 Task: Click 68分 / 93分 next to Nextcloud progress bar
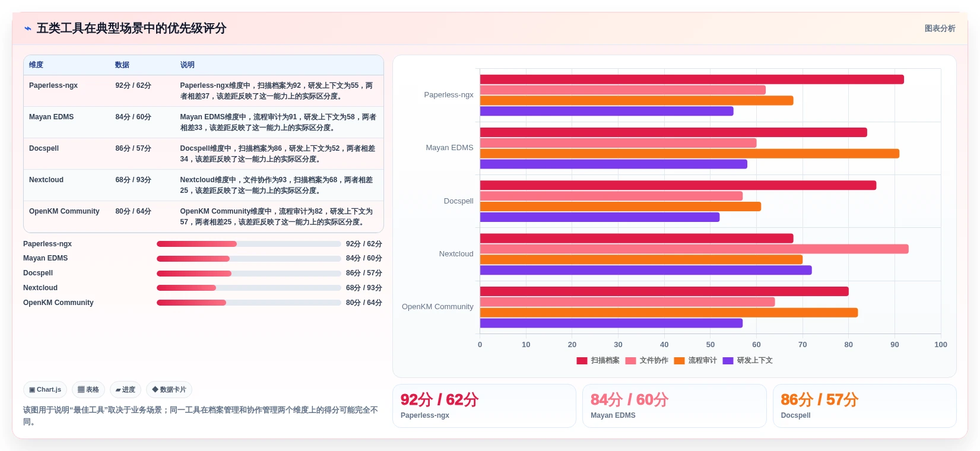[x=364, y=288]
